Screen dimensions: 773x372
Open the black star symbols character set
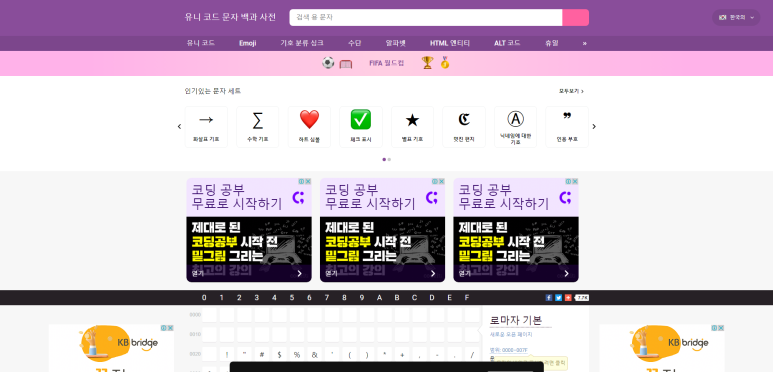point(412,127)
